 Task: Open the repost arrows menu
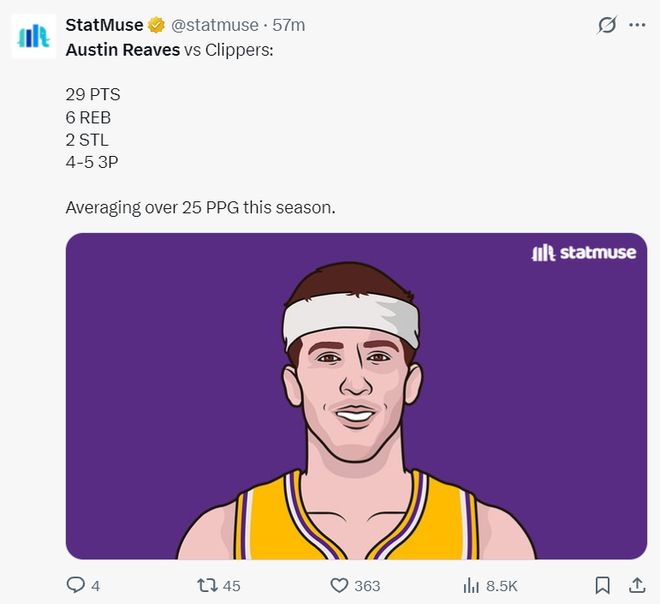click(207, 585)
